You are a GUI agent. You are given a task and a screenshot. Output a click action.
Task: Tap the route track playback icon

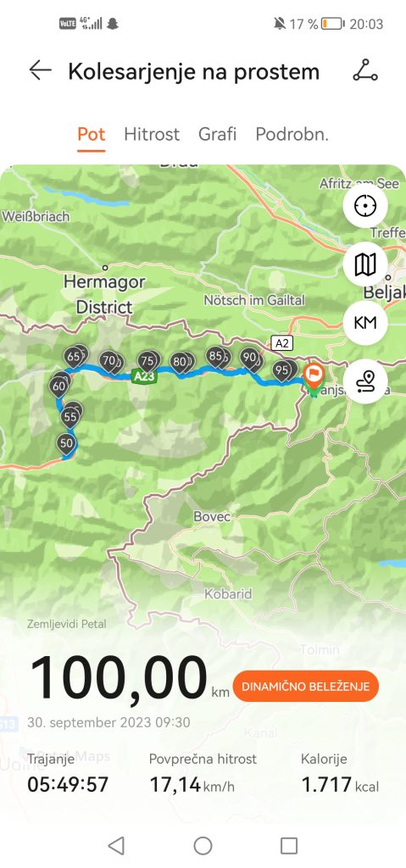tap(365, 381)
